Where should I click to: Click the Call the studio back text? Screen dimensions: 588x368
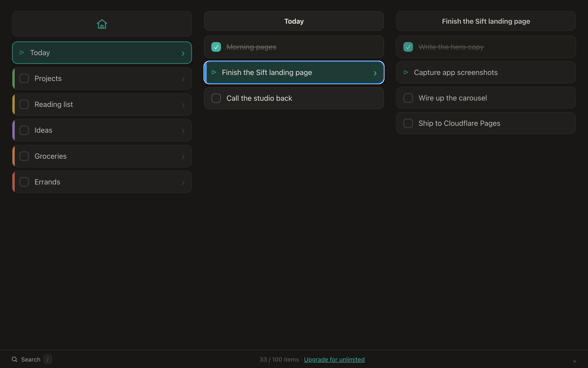pos(259,98)
